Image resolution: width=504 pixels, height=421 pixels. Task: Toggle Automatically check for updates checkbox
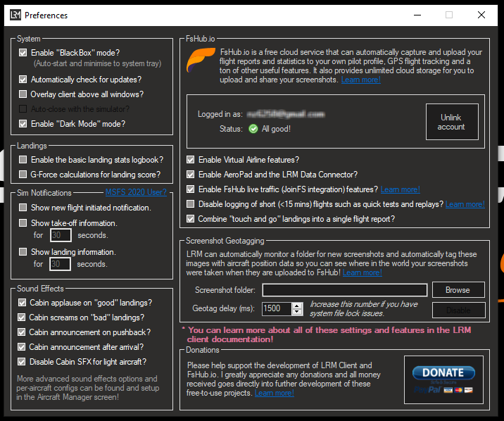point(23,79)
